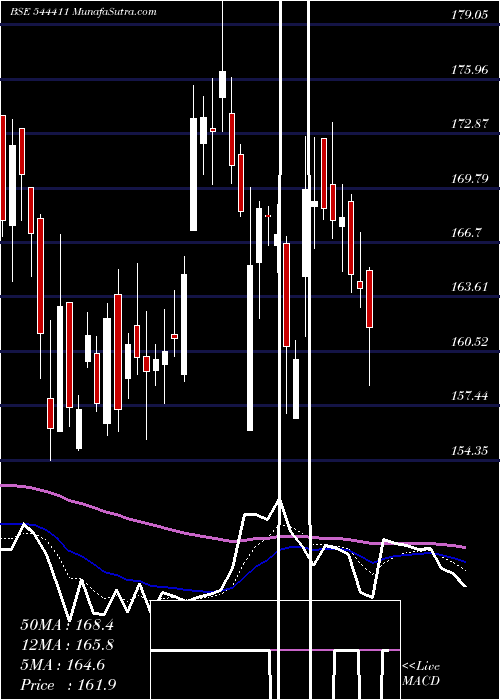Click the 5MA : 164.6 reading
Viewport: 500px width, 700px height.
pos(62,665)
